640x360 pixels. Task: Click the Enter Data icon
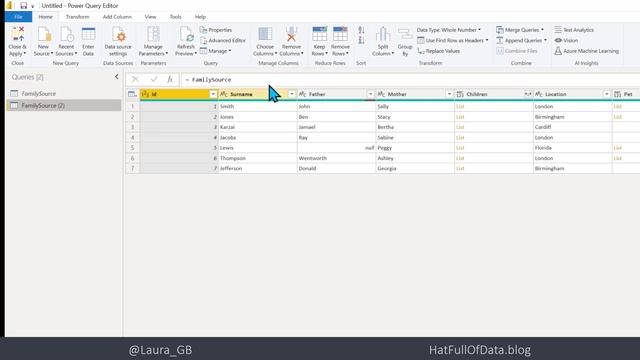[x=88, y=34]
